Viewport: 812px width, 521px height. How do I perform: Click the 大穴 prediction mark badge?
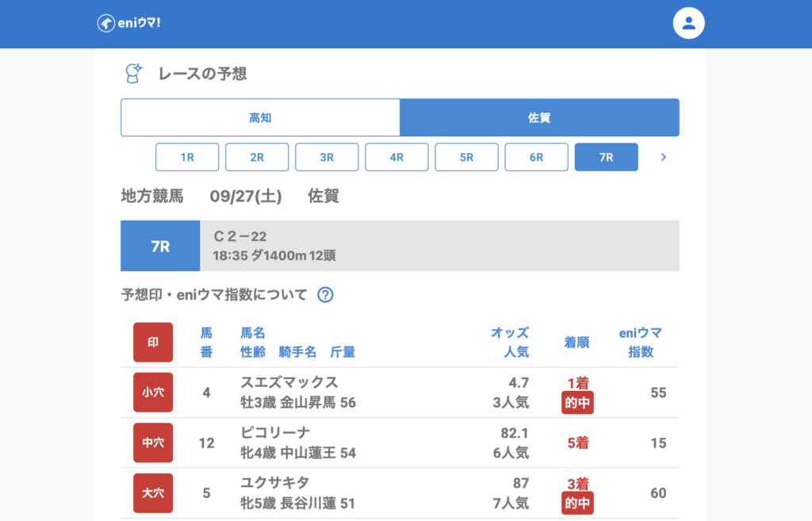point(153,493)
